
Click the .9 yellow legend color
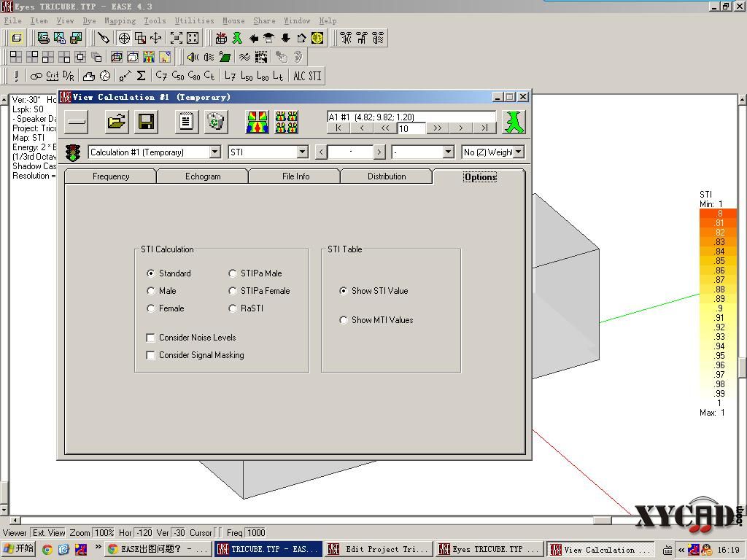718,308
